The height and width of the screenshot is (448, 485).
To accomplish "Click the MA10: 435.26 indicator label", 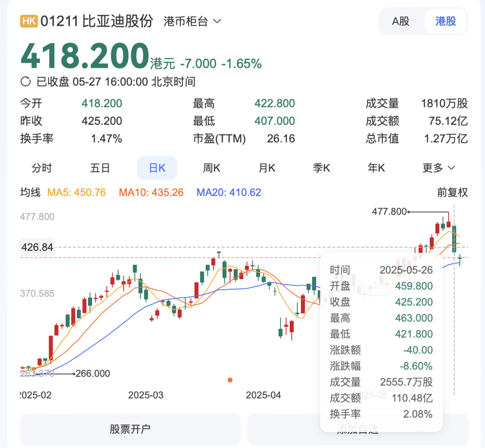I will coord(151,192).
